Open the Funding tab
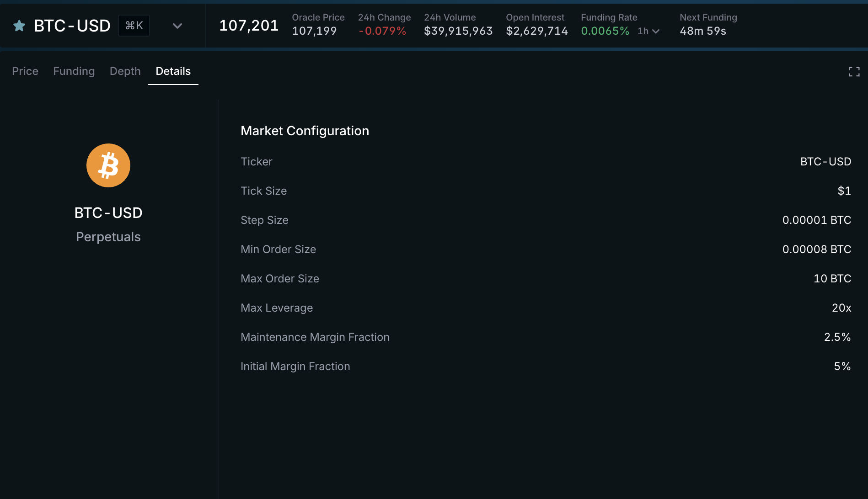The width and height of the screenshot is (868, 499). 74,71
